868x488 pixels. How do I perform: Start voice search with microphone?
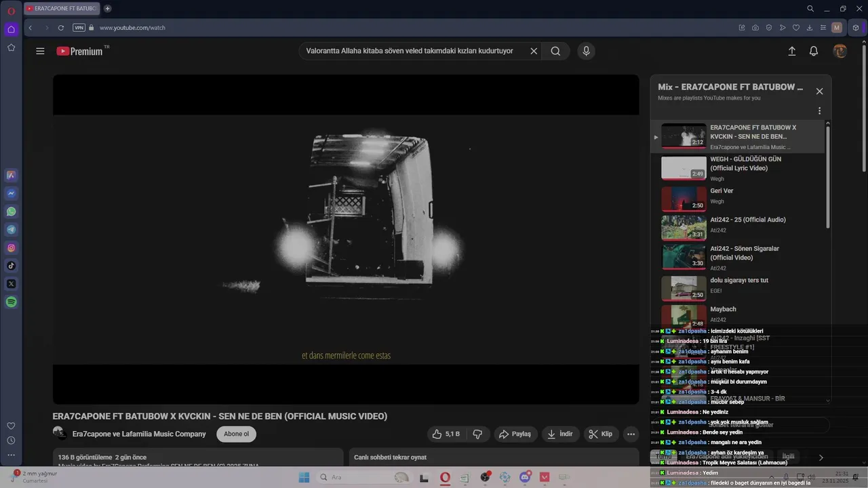click(x=587, y=51)
